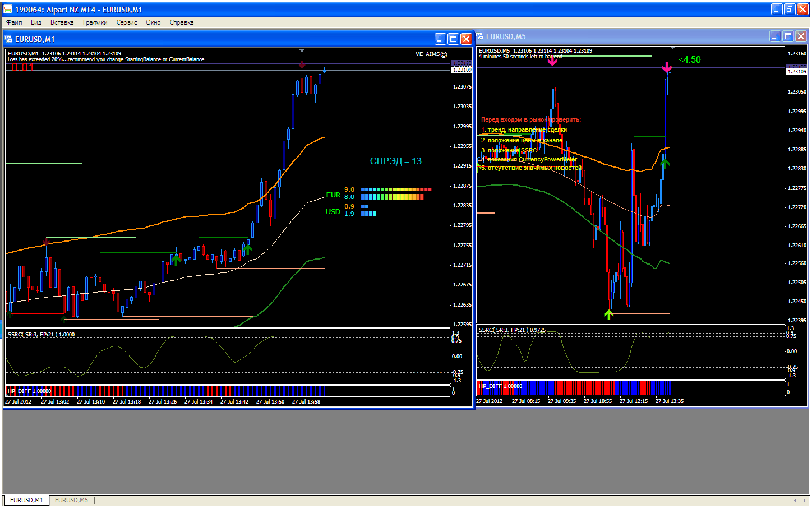Select the pink down arrow at left peak on M5
The height and width of the screenshot is (509, 812).
pos(552,61)
